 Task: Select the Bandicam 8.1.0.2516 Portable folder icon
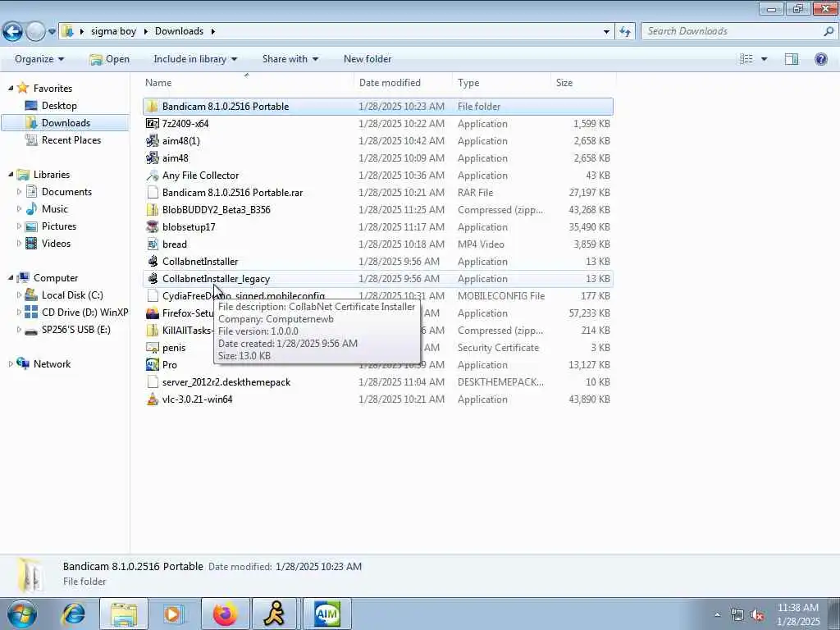pyautogui.click(x=152, y=106)
